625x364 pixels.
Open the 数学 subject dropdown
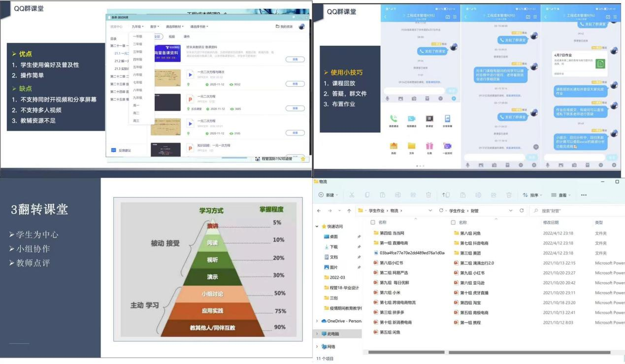tap(155, 27)
